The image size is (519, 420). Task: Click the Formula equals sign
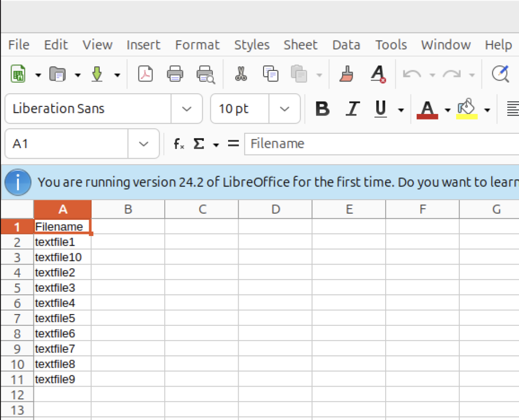233,144
